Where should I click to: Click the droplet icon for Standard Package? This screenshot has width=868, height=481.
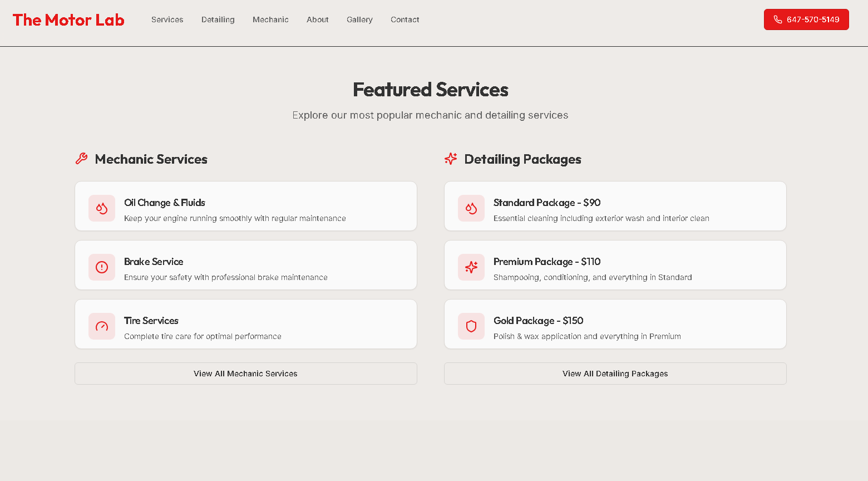(x=471, y=208)
